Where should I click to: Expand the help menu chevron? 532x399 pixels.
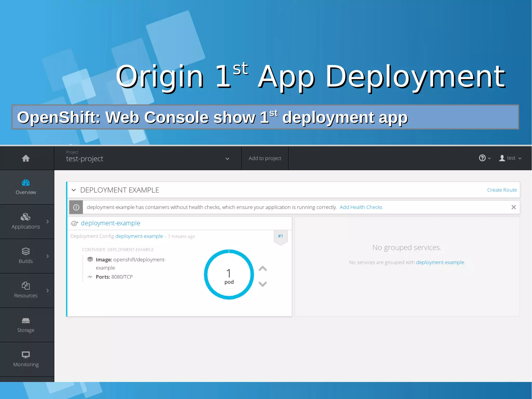tap(489, 158)
